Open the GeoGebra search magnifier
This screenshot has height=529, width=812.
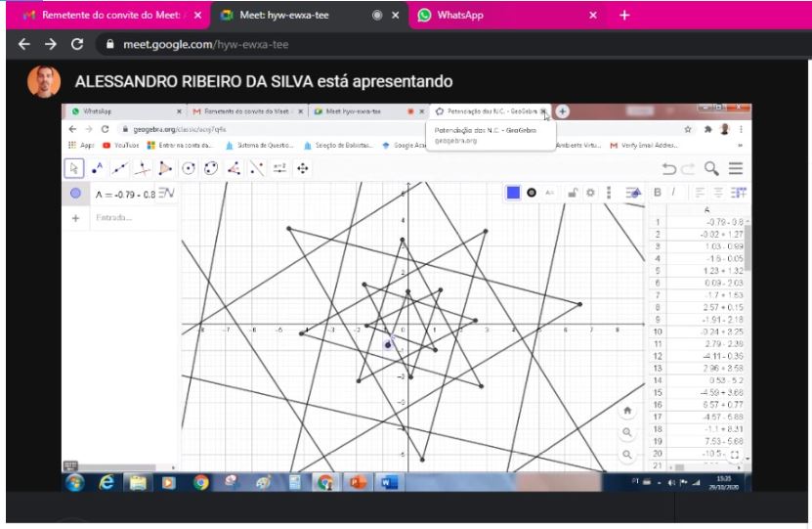pyautogui.click(x=712, y=169)
